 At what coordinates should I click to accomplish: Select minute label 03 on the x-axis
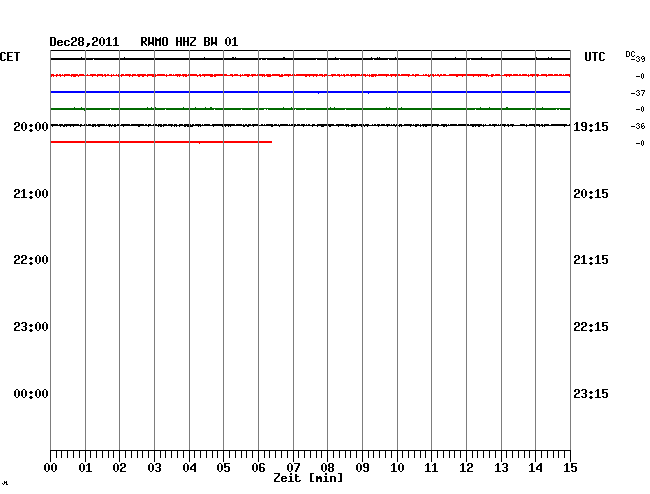[154, 468]
